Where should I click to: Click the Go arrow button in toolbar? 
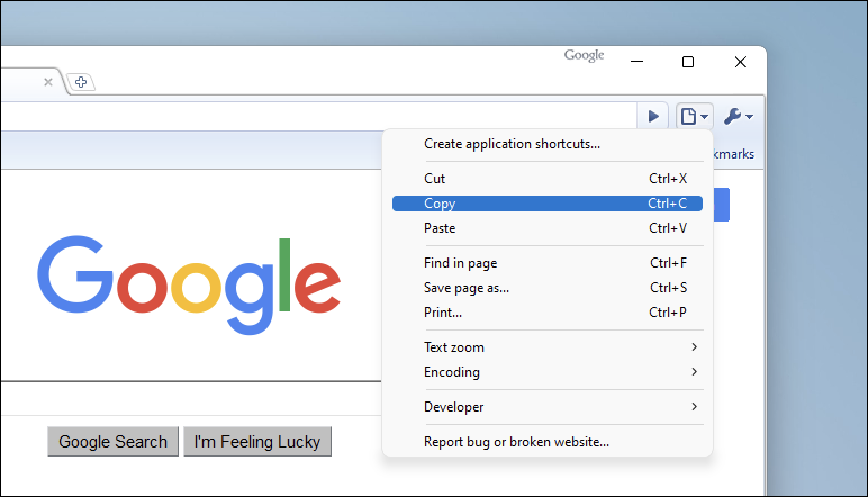click(653, 116)
